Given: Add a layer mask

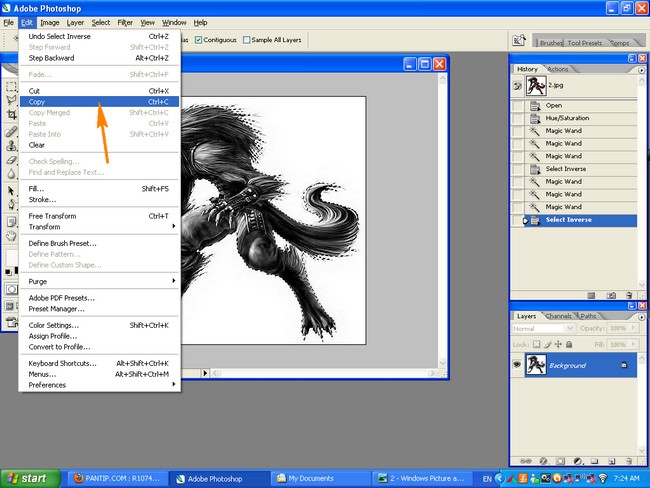Looking at the screenshot, I should (560, 461).
